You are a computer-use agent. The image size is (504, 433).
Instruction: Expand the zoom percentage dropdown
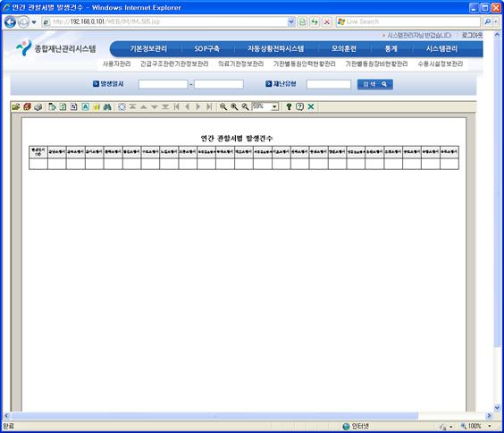click(x=275, y=106)
